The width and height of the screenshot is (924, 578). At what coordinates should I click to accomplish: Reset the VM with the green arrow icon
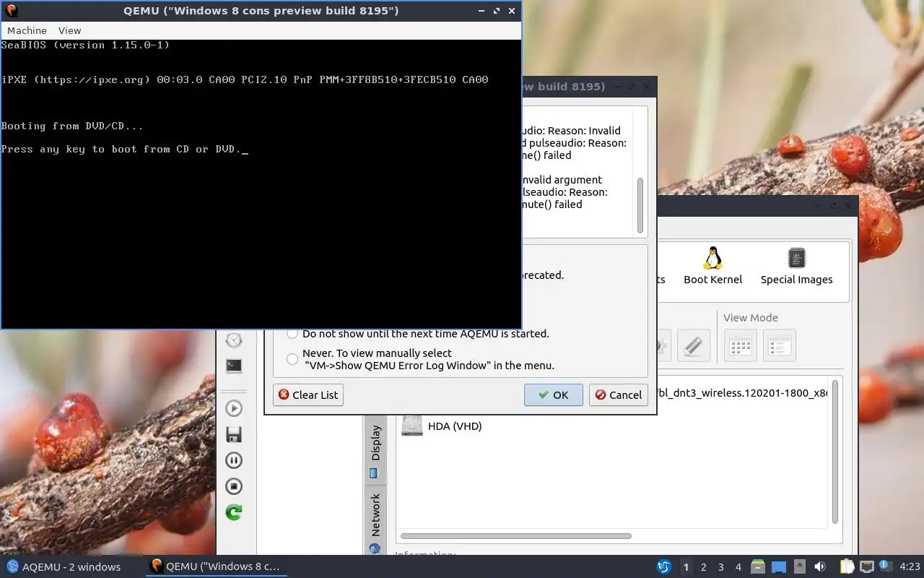(234, 512)
